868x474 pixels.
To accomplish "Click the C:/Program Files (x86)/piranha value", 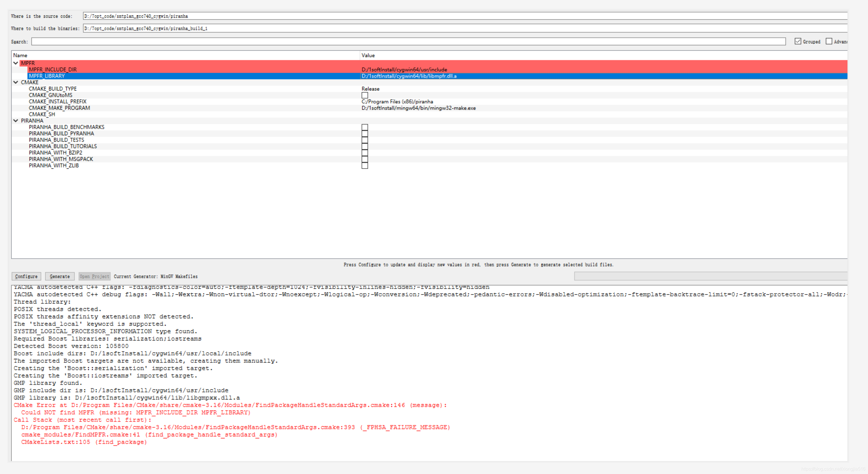I will (x=397, y=102).
